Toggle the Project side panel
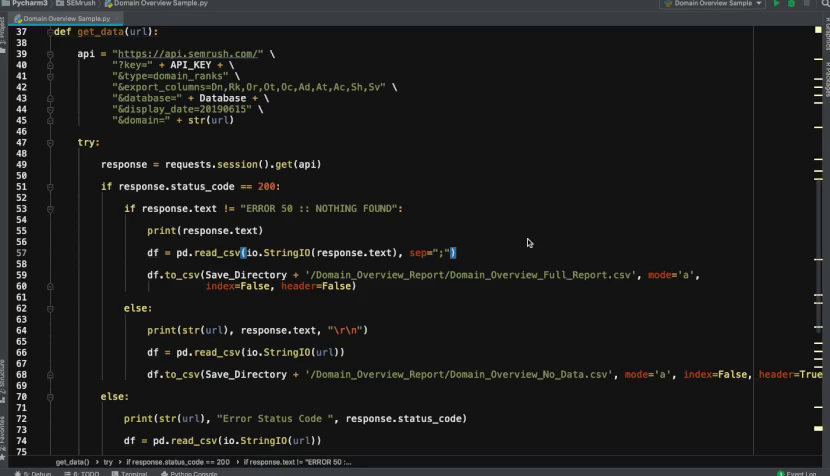The image size is (830, 476). click(x=3, y=30)
